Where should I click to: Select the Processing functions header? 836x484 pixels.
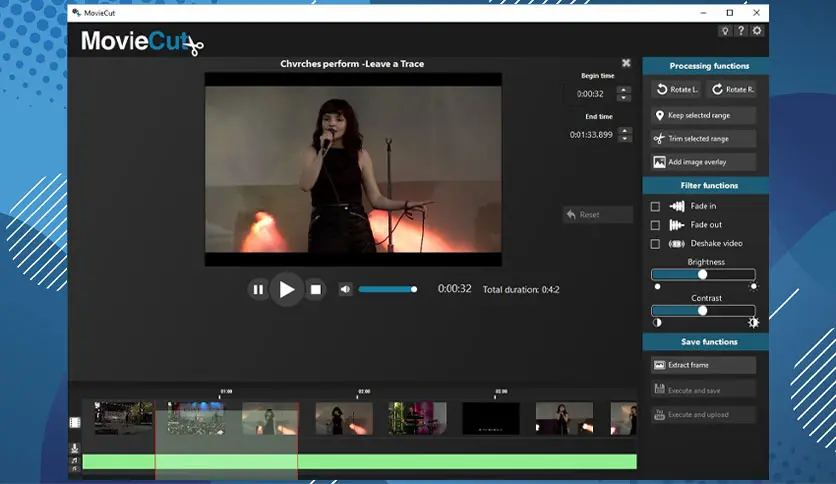pos(705,66)
